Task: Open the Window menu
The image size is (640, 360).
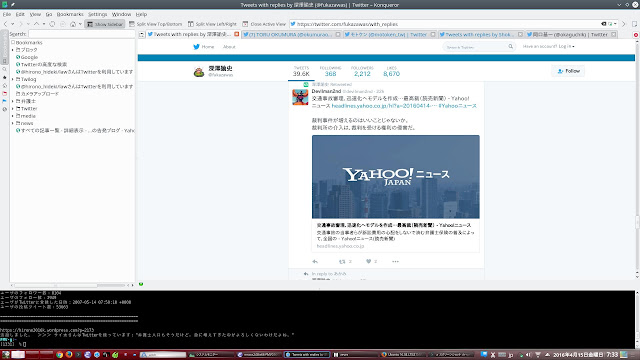Action: coord(121,14)
